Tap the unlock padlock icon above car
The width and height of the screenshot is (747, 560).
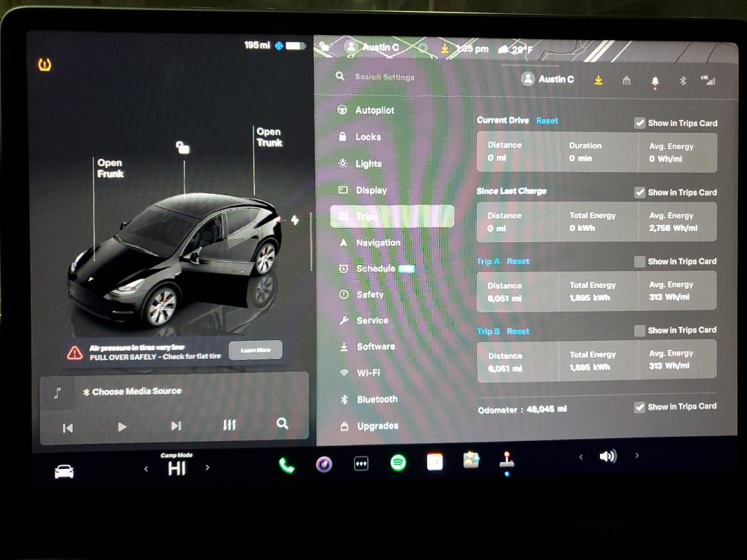(183, 147)
